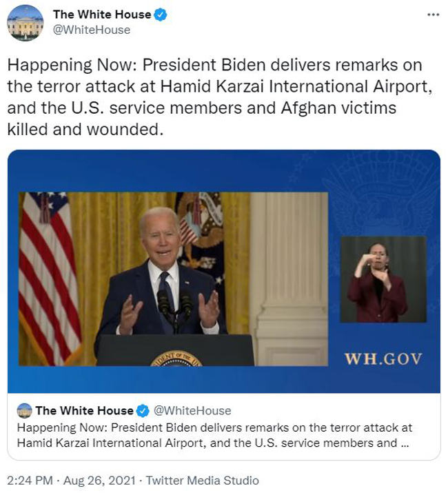Click the WH.GOV text on the video
The image size is (448, 493).
pyautogui.click(x=383, y=359)
